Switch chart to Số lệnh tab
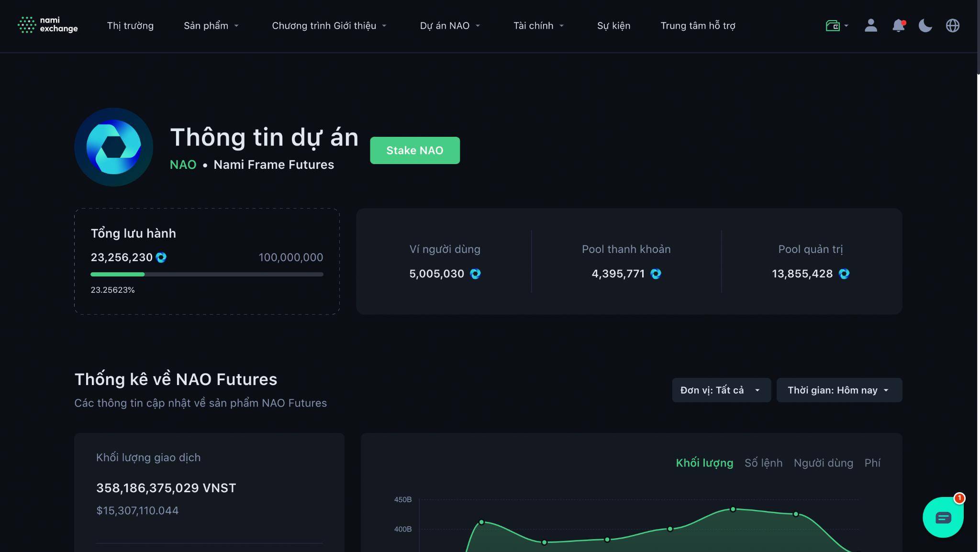980x552 pixels. [x=763, y=463]
